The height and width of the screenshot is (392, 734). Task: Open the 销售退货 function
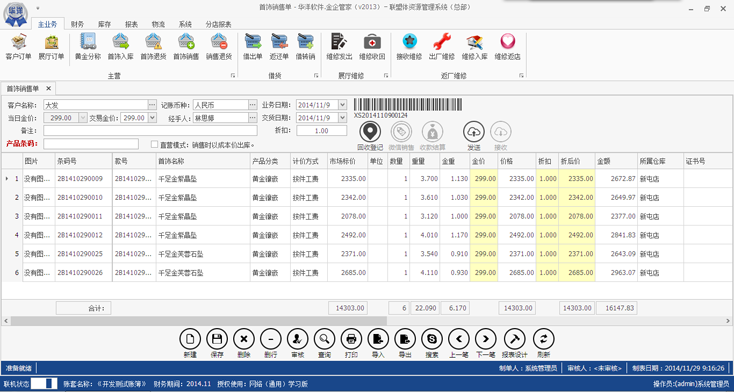point(219,47)
